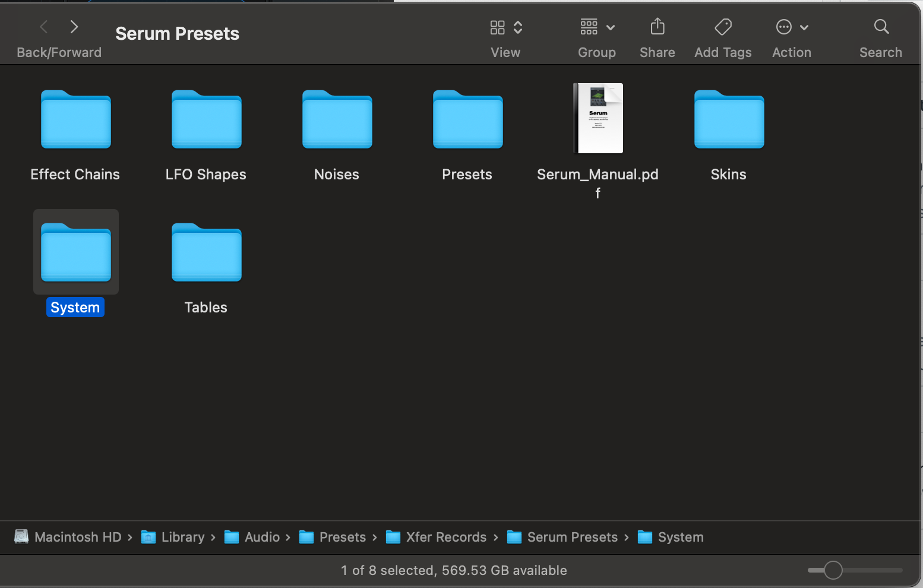Click the Skins folder name label
The width and height of the screenshot is (923, 588).
pos(729,174)
